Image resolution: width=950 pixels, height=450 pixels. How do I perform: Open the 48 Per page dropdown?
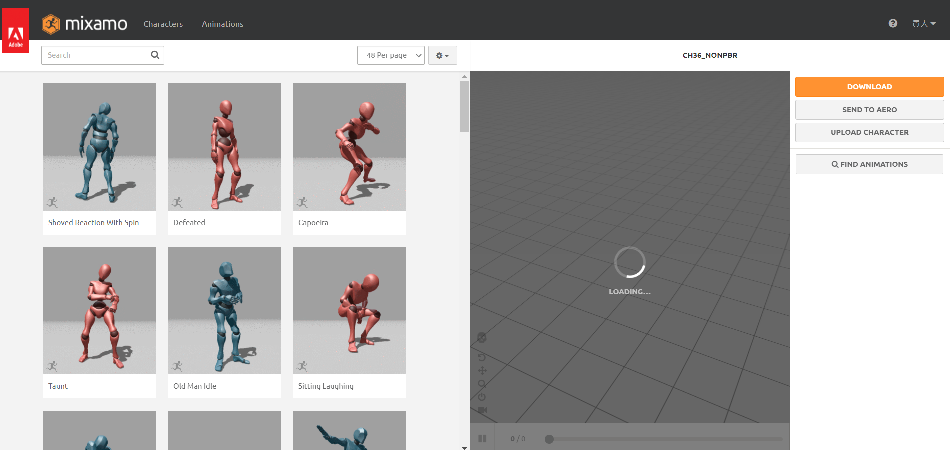[x=391, y=55]
